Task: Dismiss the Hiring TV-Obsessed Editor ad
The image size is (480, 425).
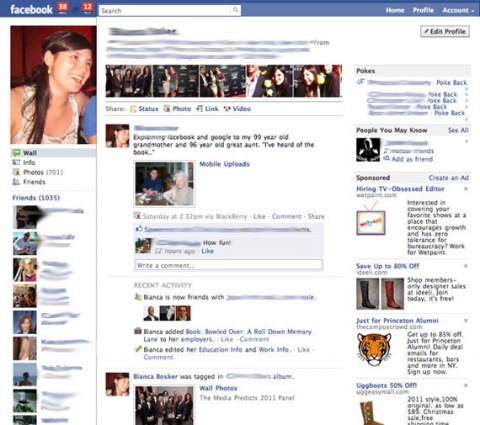Action: [x=466, y=189]
